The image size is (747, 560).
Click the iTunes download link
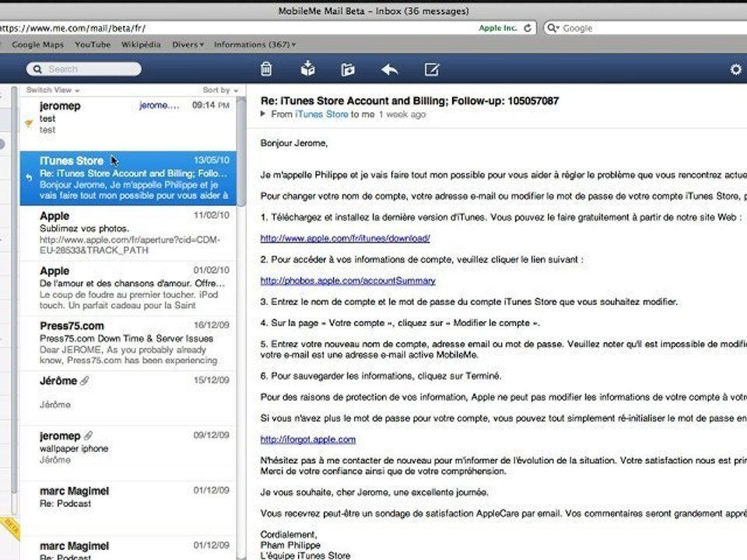tap(345, 238)
